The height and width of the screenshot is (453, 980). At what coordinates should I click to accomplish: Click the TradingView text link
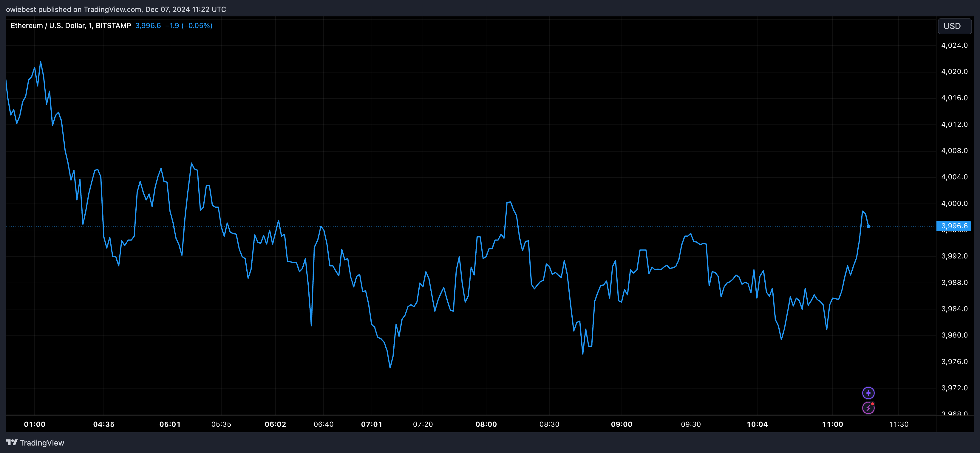[42, 443]
